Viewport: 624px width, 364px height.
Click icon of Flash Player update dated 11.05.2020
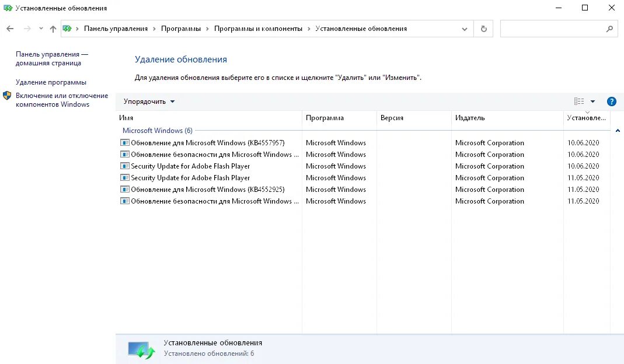(124, 177)
